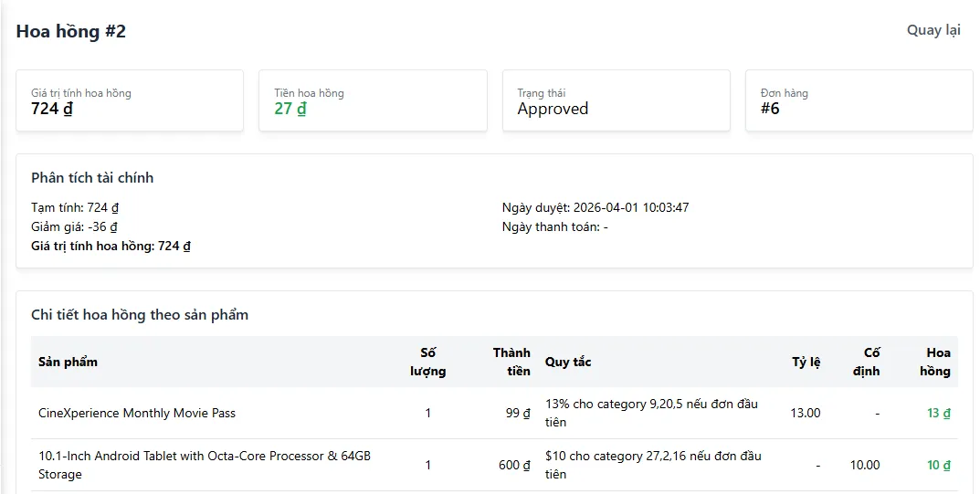Click the Giảm giá: -36 ₫ line
Image resolution: width=980 pixels, height=494 pixels.
74,226
